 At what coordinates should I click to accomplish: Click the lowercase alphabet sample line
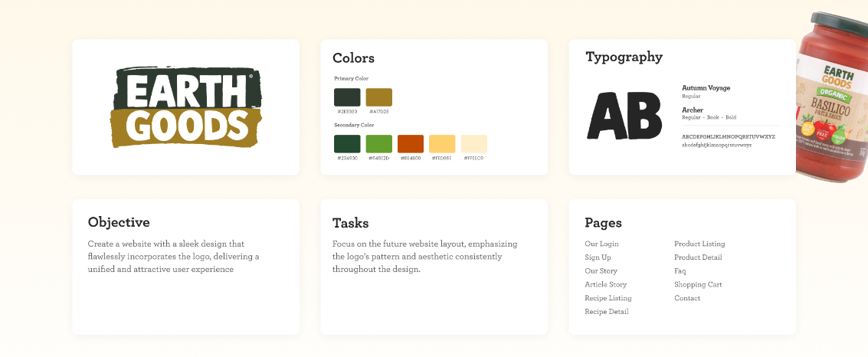pyautogui.click(x=717, y=145)
